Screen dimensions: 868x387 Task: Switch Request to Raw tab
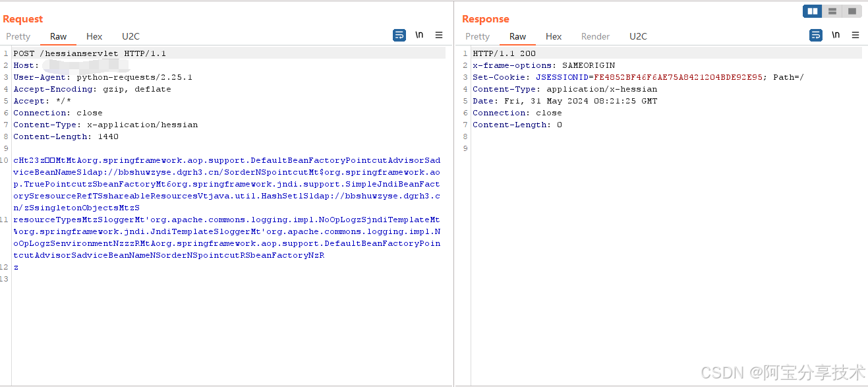[x=59, y=36]
